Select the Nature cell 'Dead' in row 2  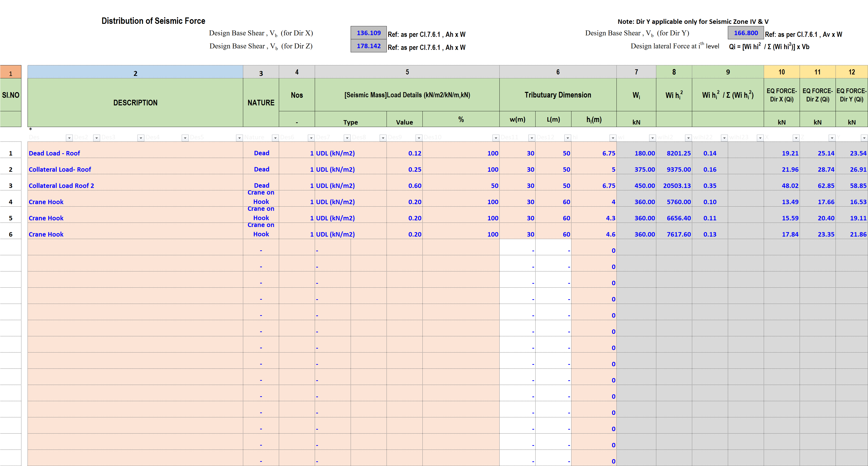point(261,166)
